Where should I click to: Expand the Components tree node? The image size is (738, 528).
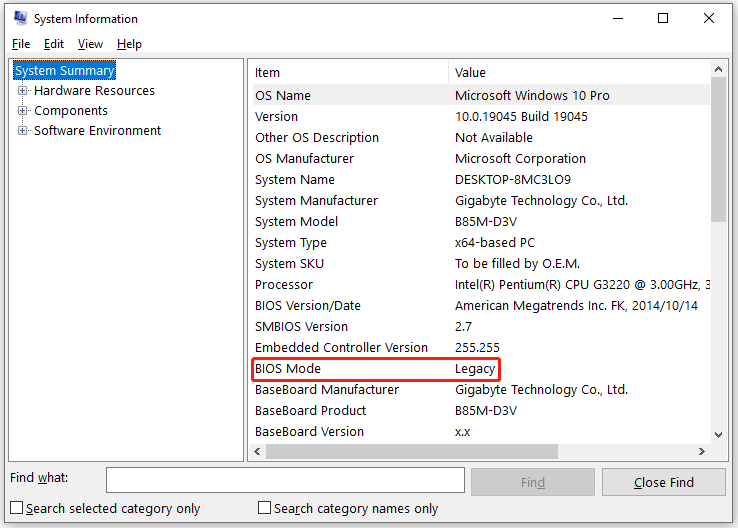pos(23,111)
